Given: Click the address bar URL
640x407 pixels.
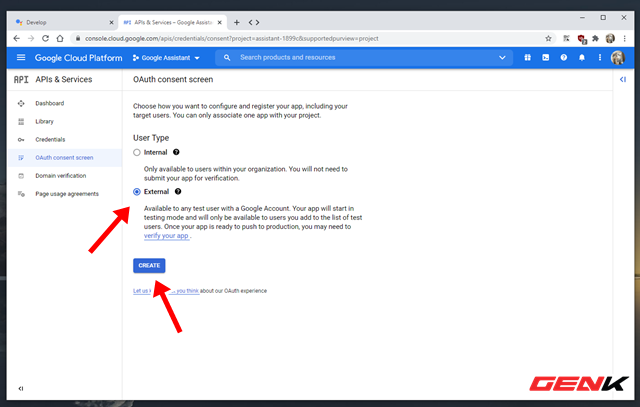Looking at the screenshot, I should (x=231, y=38).
